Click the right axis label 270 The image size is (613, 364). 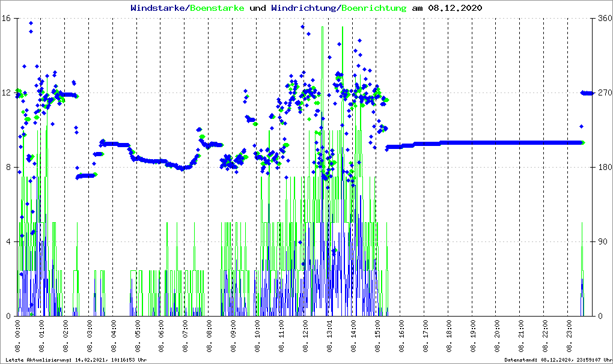coord(602,93)
